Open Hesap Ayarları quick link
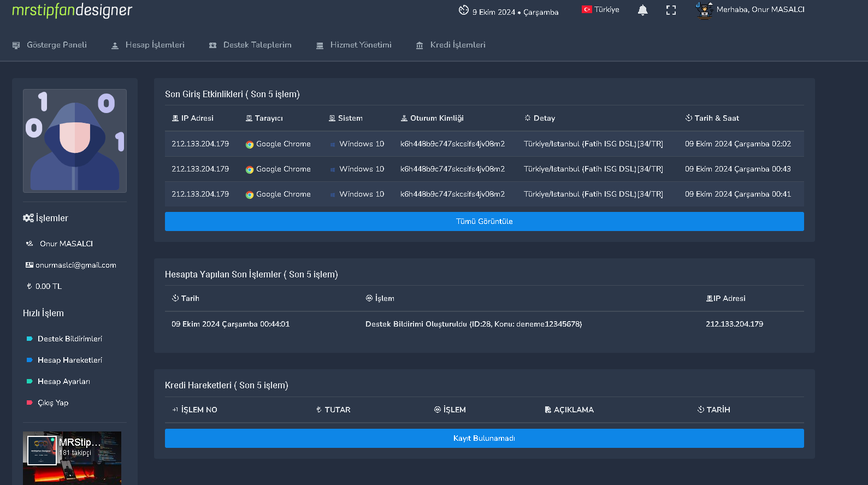 coord(64,381)
